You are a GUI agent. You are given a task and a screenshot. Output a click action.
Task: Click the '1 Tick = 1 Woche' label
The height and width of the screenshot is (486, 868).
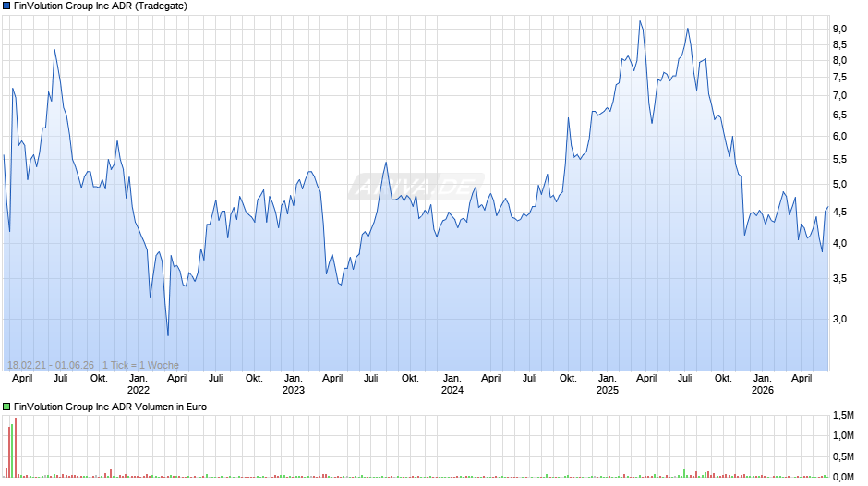tap(140, 365)
